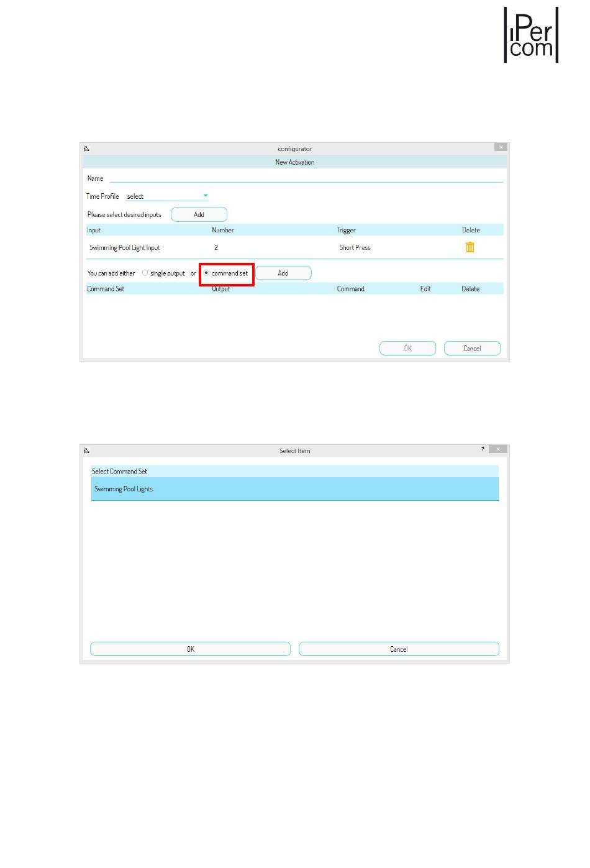This screenshot has width=590, height=868.
Task: Open the Time Profile select dropdown
Action: point(167,196)
